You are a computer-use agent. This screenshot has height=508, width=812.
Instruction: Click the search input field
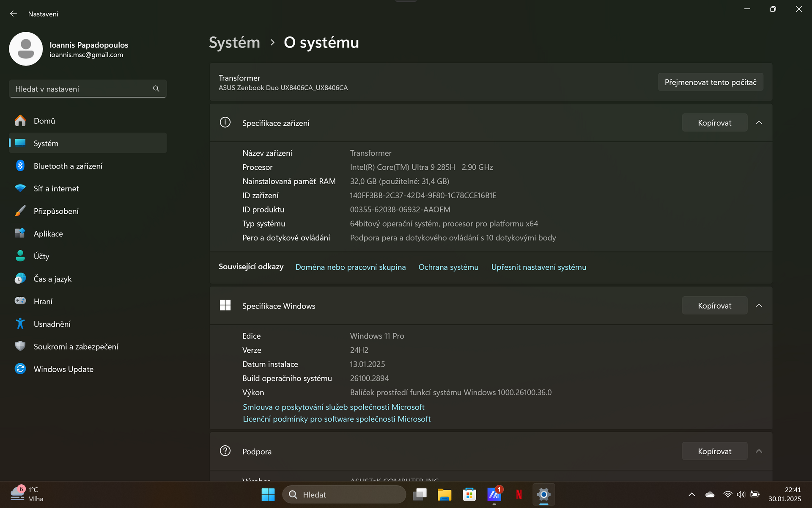[x=87, y=89]
